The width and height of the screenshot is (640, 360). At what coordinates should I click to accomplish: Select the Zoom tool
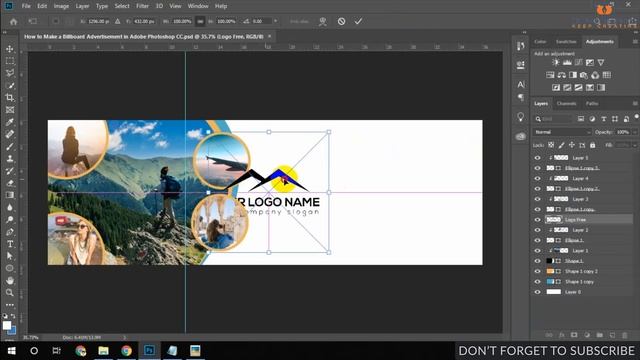pyautogui.click(x=10, y=293)
